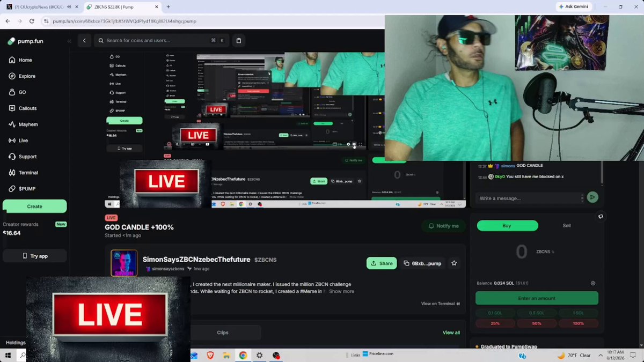The width and height of the screenshot is (644, 362).
Task: Open the Live streams section in the sidebar
Action: [18, 141]
